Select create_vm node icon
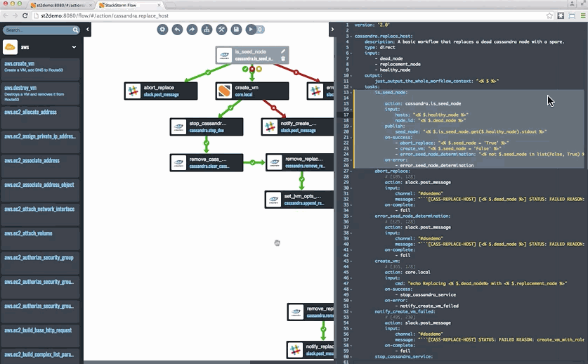The height and width of the screenshot is (364, 588). pyautogui.click(x=224, y=91)
